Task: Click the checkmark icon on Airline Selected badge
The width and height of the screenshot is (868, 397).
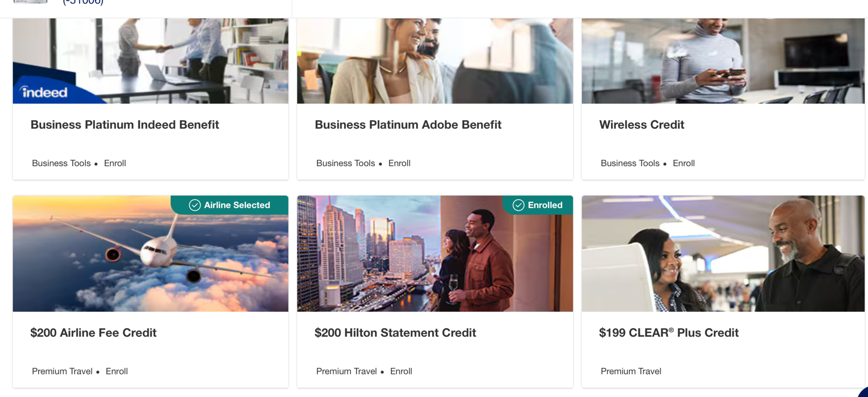Action: 194,205
